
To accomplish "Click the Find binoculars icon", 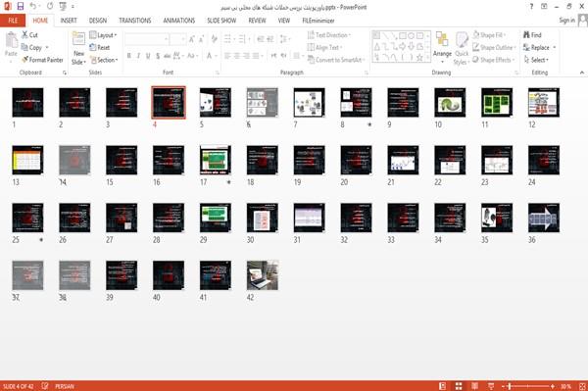I will (526, 35).
